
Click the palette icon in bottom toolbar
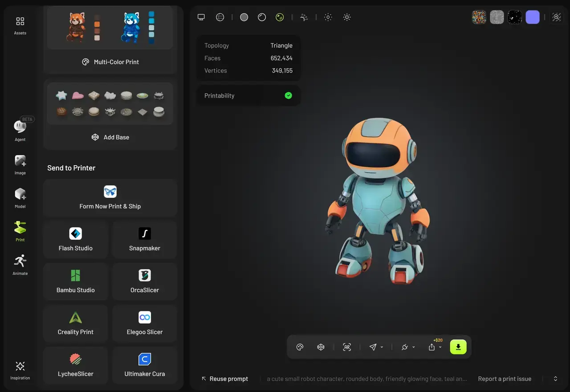pyautogui.click(x=300, y=347)
